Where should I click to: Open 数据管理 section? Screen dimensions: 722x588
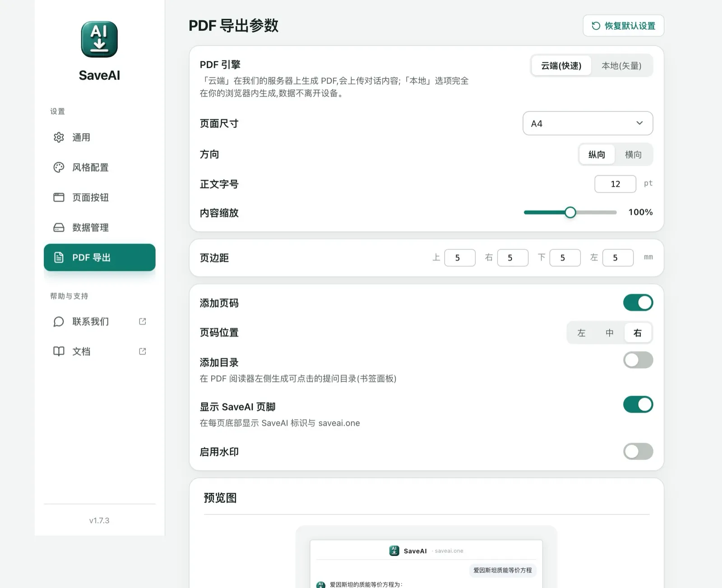click(99, 227)
